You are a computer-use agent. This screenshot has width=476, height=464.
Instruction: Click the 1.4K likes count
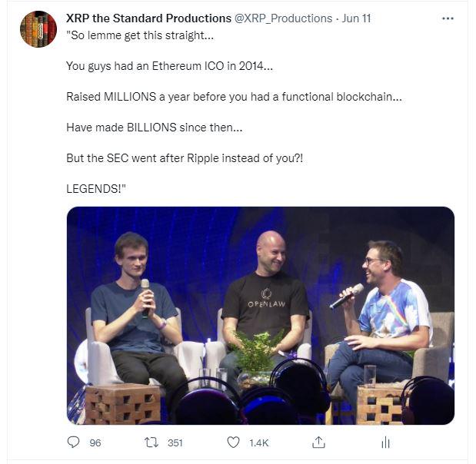click(x=258, y=443)
